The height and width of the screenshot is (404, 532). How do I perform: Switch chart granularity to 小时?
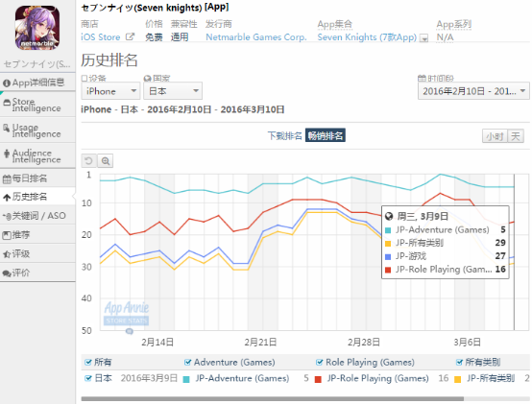[495, 136]
